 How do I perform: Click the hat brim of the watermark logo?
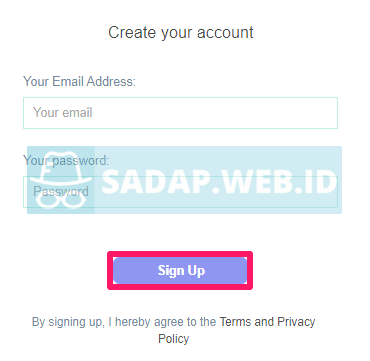coord(61,177)
